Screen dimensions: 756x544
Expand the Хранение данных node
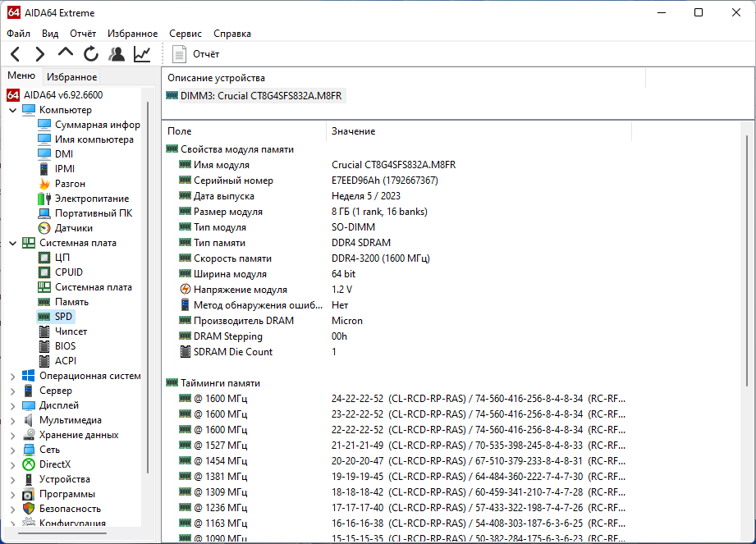pos(13,436)
